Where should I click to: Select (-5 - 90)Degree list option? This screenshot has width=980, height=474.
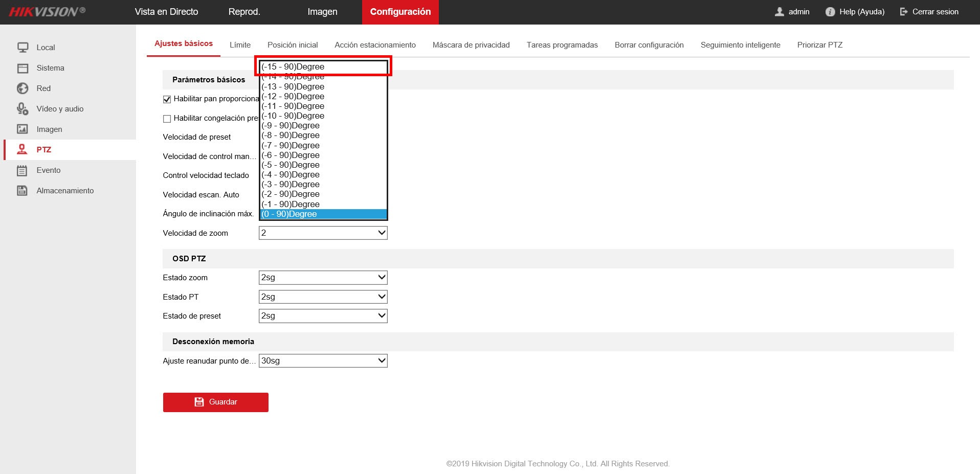pos(323,165)
